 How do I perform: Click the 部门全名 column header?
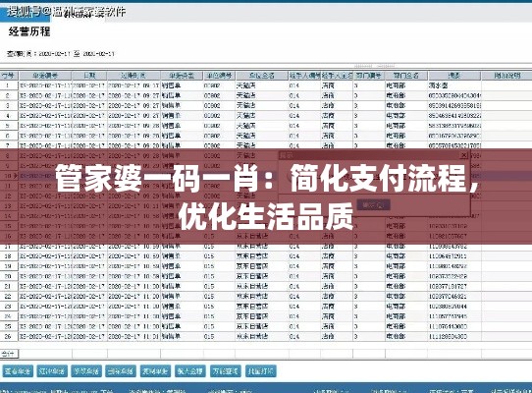coord(406,76)
